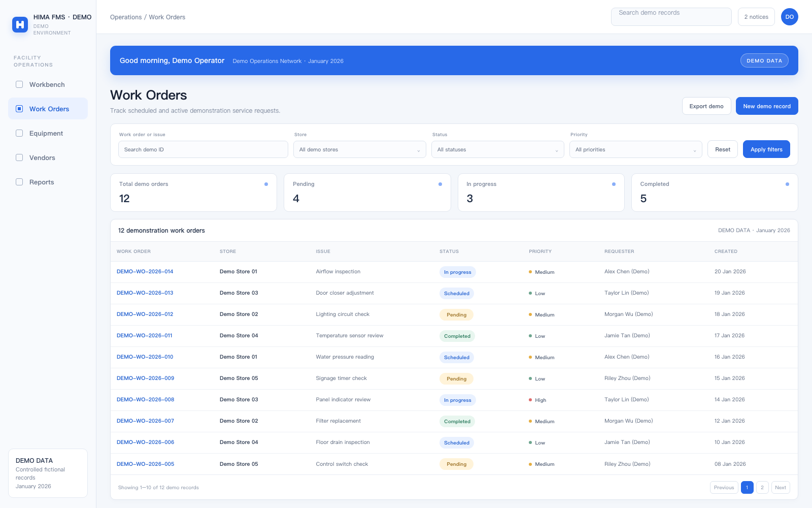Image resolution: width=812 pixels, height=508 pixels.
Task: Select page 1 in pagination
Action: [x=747, y=488]
